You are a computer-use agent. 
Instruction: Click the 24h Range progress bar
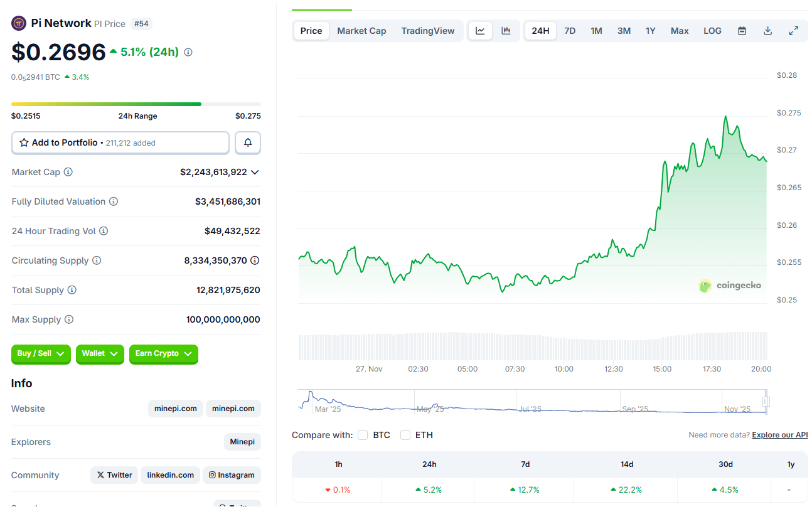coord(136,104)
